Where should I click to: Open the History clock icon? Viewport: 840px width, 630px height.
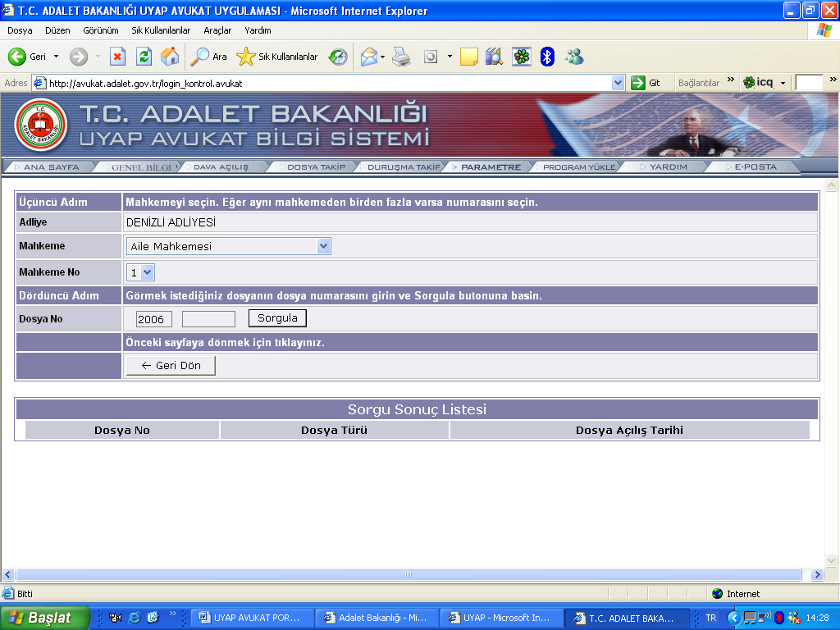tap(338, 57)
